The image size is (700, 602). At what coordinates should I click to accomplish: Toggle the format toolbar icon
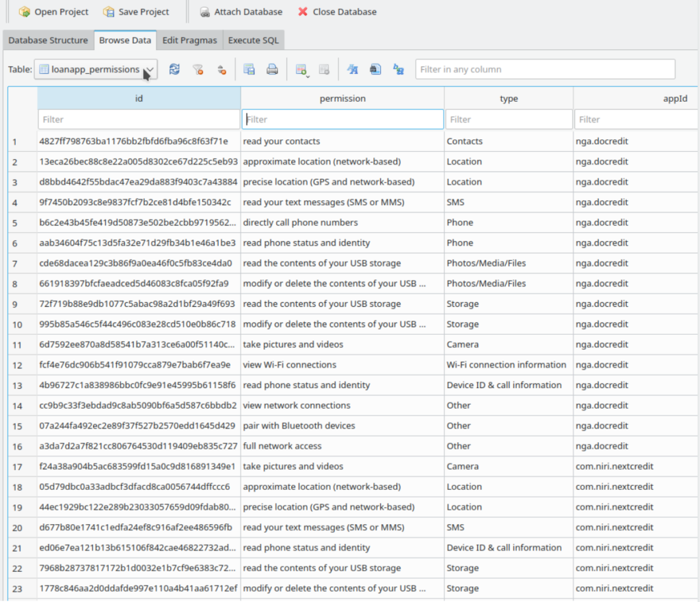pyautogui.click(x=353, y=69)
